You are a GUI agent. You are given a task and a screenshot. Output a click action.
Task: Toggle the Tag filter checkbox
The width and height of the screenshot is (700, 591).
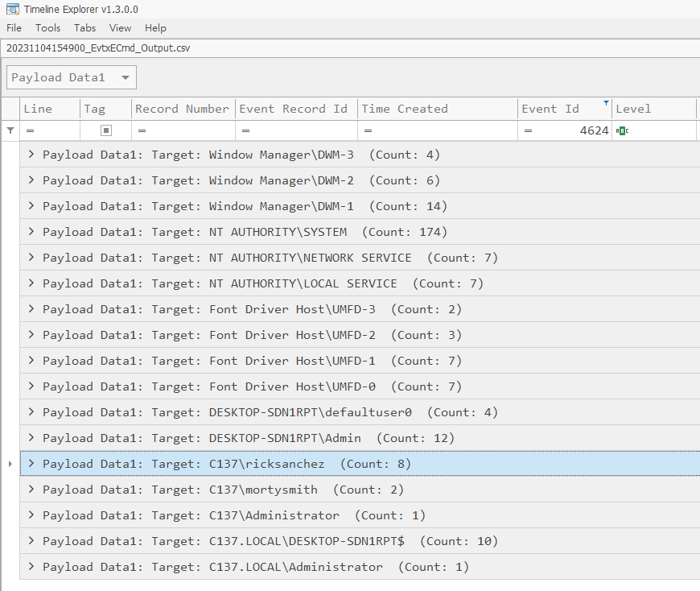pyautogui.click(x=105, y=130)
